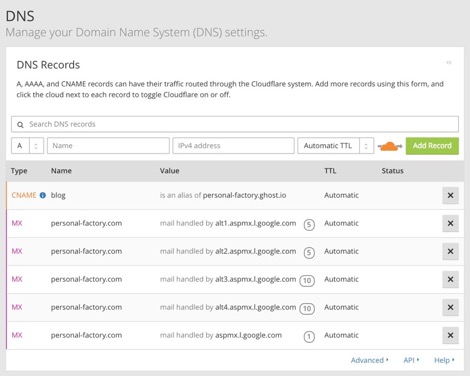470x376 pixels.
Task: Click the CNAME info icon
Action: [x=43, y=195]
